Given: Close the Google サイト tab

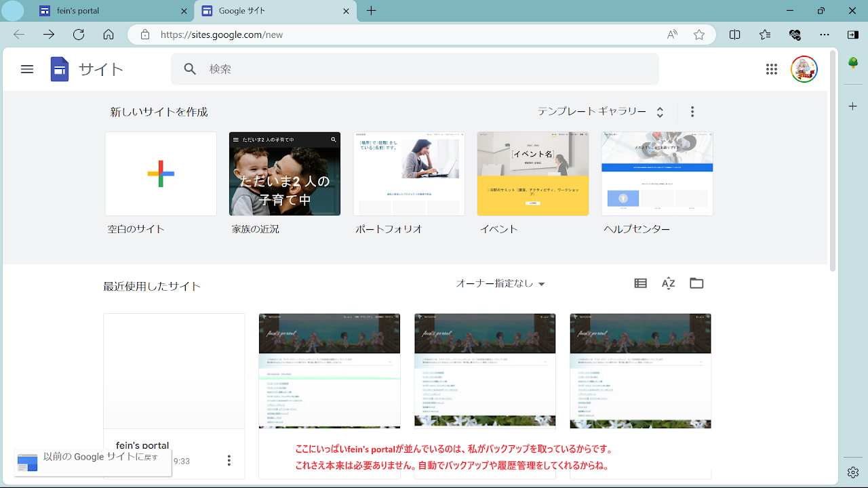Looking at the screenshot, I should [347, 11].
